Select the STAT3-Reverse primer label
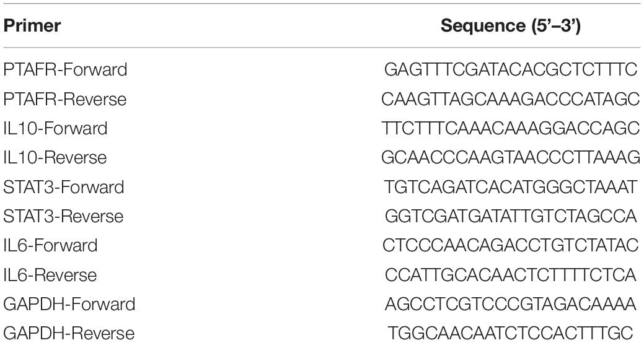This screenshot has width=644, height=343. [63, 216]
